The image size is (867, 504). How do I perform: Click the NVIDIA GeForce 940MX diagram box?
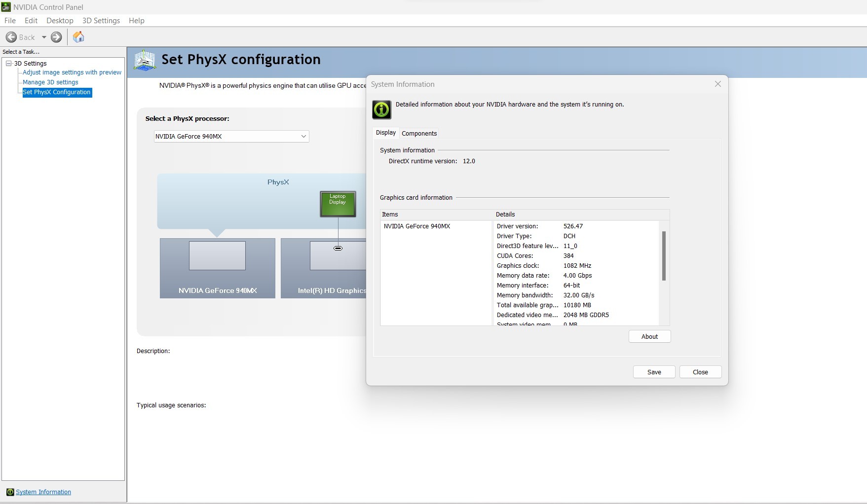point(218,268)
